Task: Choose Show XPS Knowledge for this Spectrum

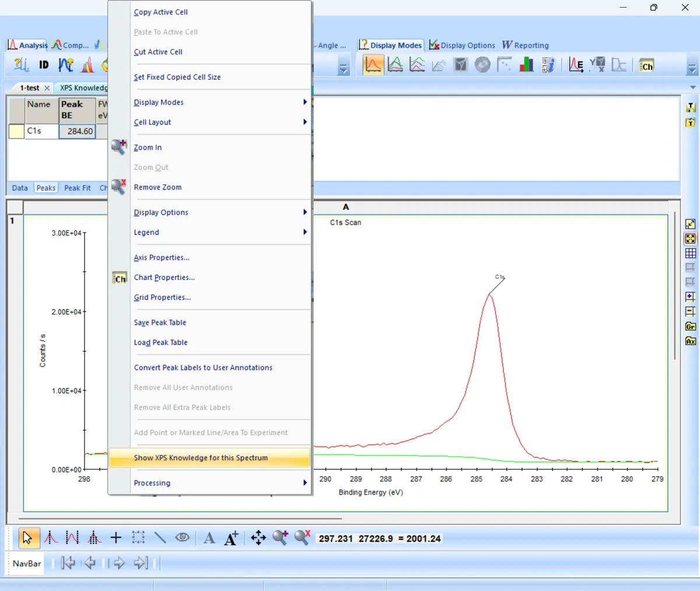Action: click(201, 458)
